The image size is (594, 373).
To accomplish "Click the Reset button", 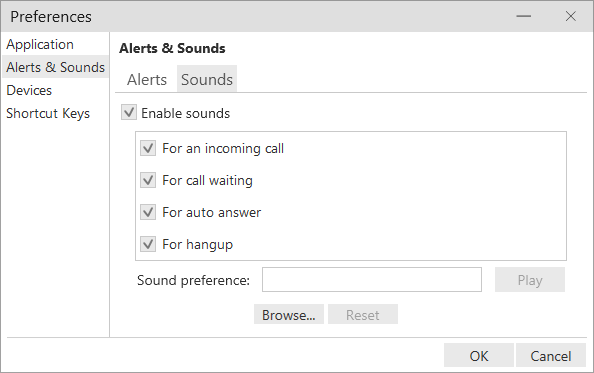I will tap(363, 314).
